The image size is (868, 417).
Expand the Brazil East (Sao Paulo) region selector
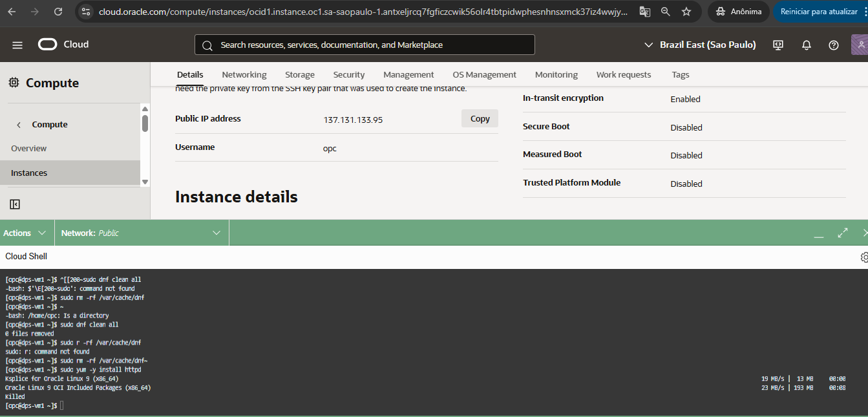[700, 45]
